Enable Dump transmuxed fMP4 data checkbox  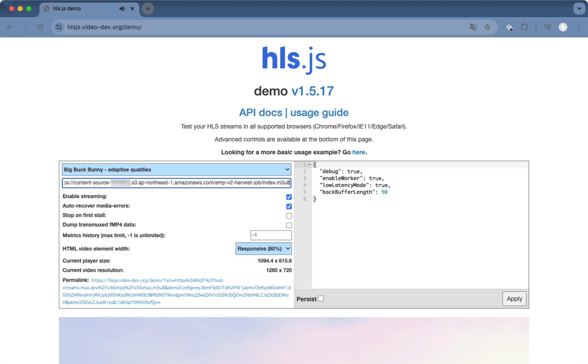289,225
